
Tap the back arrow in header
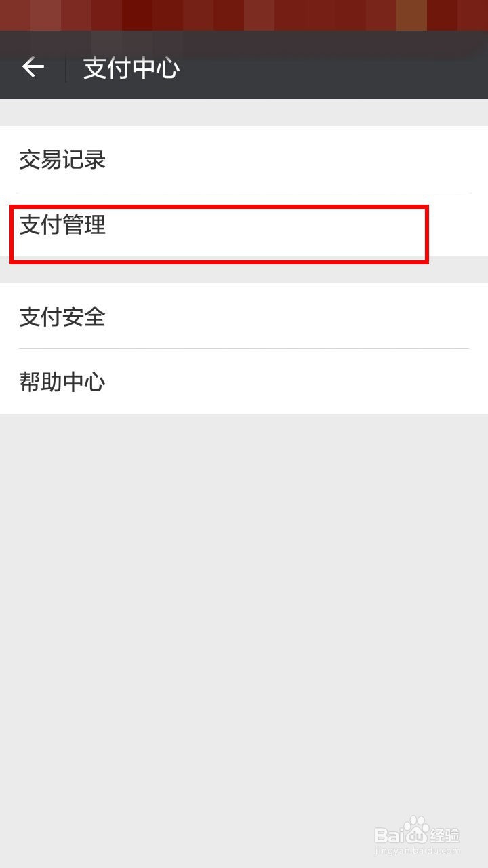[33, 67]
